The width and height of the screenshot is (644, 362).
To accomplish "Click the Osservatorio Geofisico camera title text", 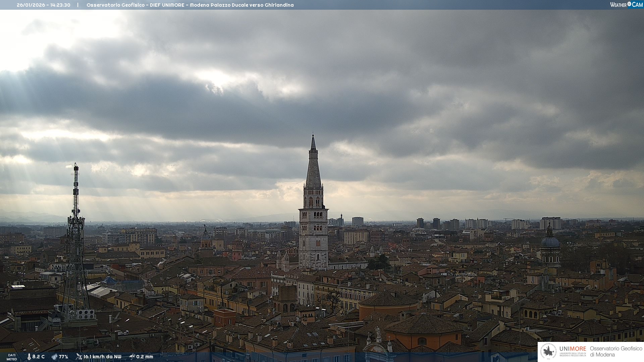I will [x=190, y=5].
